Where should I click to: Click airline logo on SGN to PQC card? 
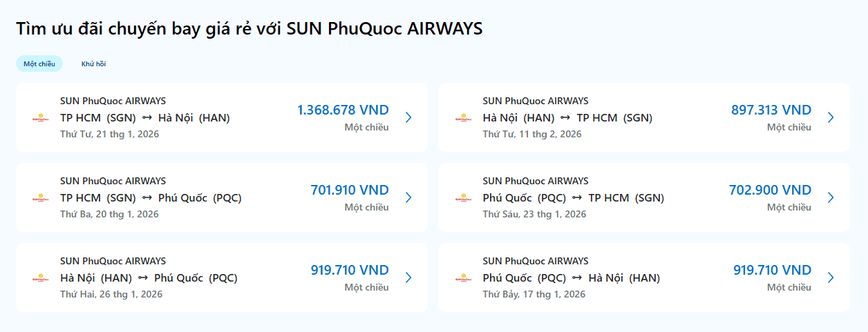(x=39, y=198)
